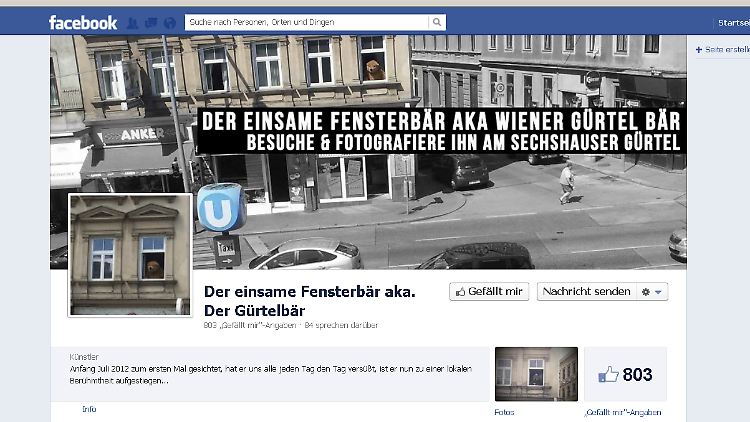Open the page profile picture

[130, 255]
